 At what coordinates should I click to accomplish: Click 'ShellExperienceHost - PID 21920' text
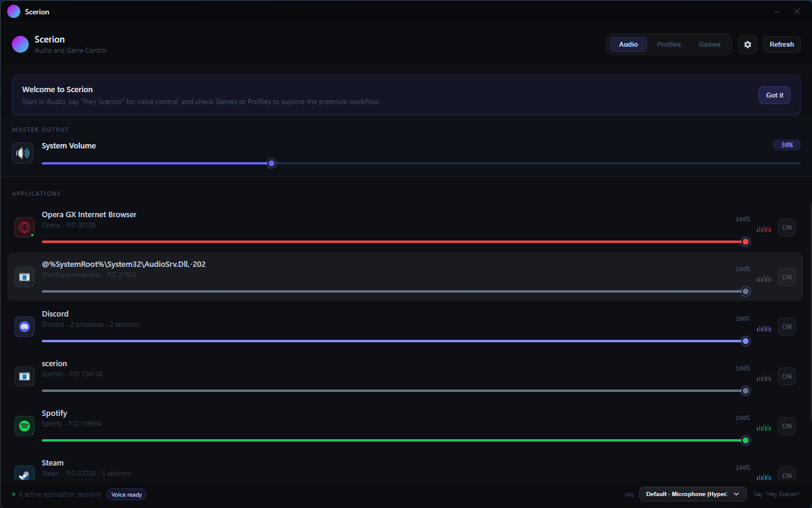(89, 275)
